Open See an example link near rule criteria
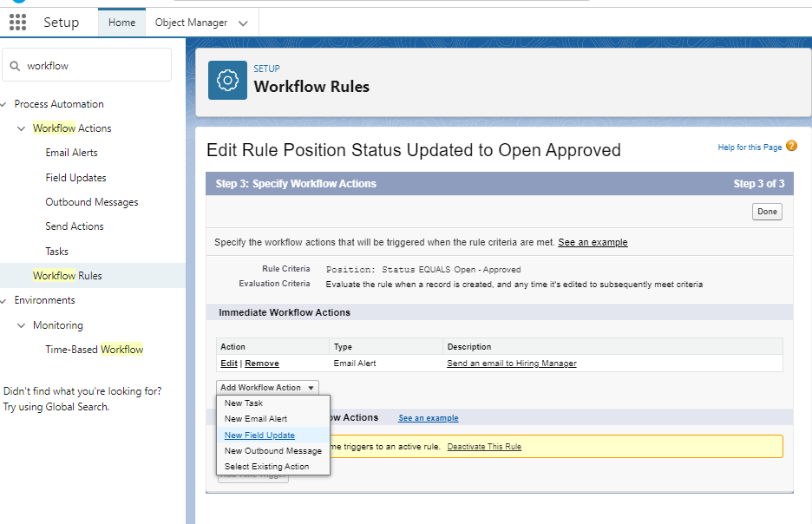The image size is (812, 524). 593,242
